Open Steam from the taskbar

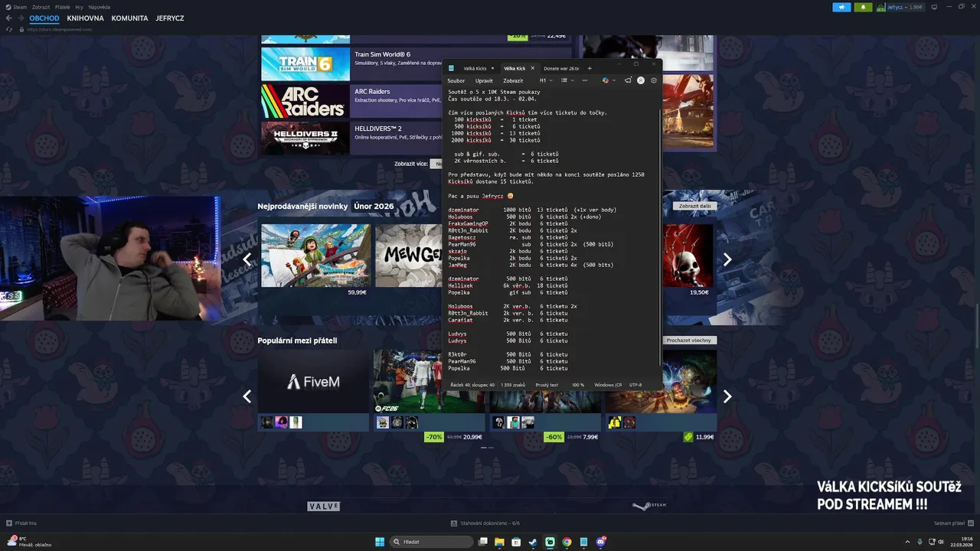[533, 542]
